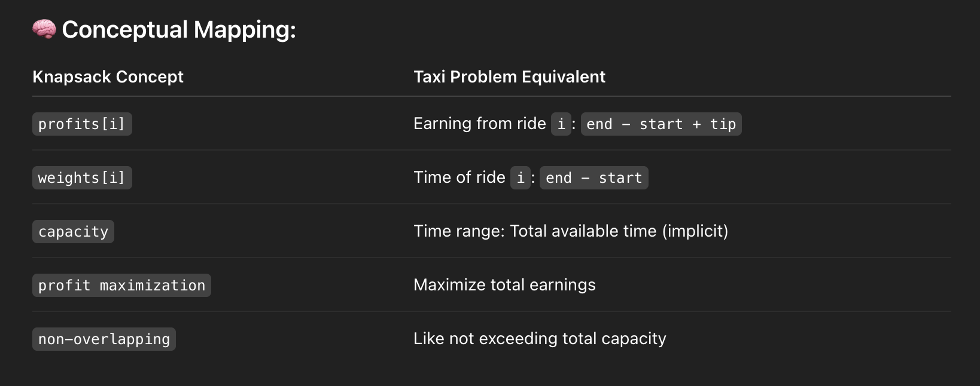This screenshot has height=386, width=980.
Task: Click the "Maximize total earnings" text
Action: point(504,285)
